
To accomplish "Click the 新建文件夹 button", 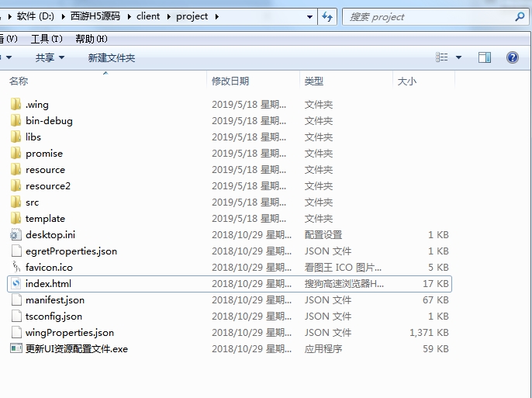I will tap(111, 57).
